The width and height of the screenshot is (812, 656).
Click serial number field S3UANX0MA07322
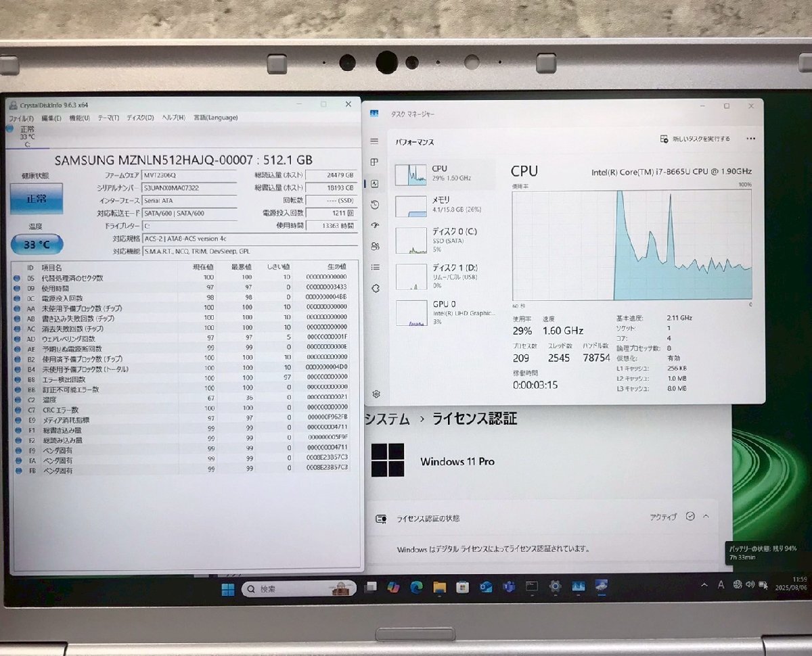189,187
